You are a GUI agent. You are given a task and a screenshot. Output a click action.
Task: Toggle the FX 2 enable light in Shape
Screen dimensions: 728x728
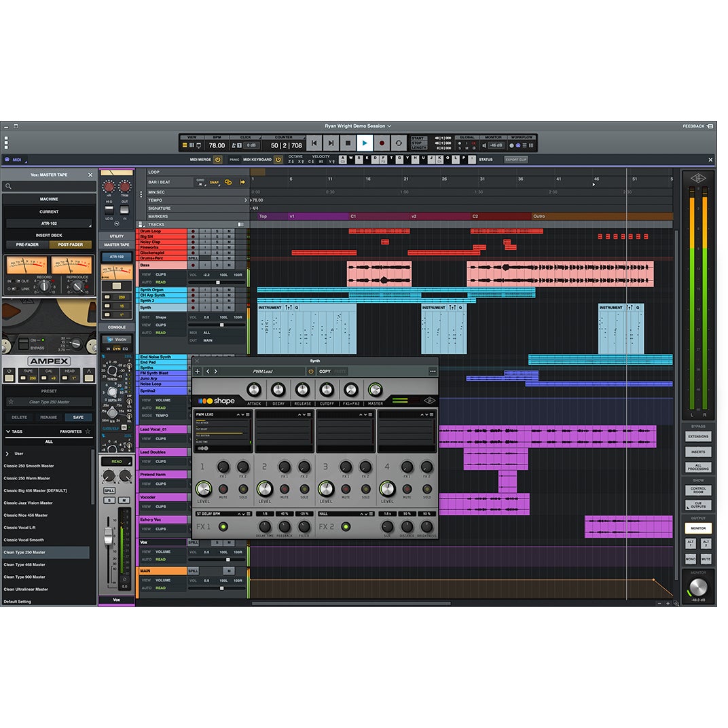[x=346, y=526]
